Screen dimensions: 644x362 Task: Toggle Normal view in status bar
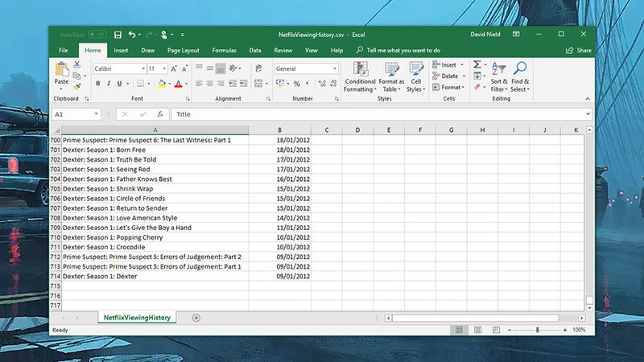[x=459, y=330]
